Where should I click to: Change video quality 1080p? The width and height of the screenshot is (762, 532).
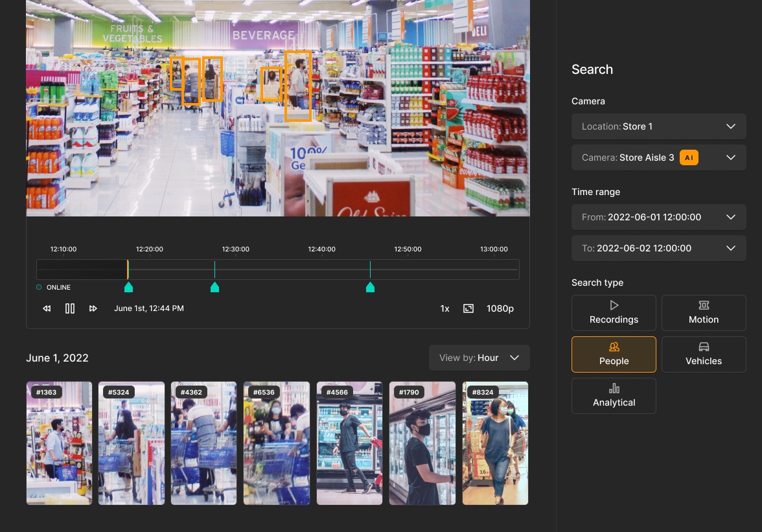click(x=500, y=308)
